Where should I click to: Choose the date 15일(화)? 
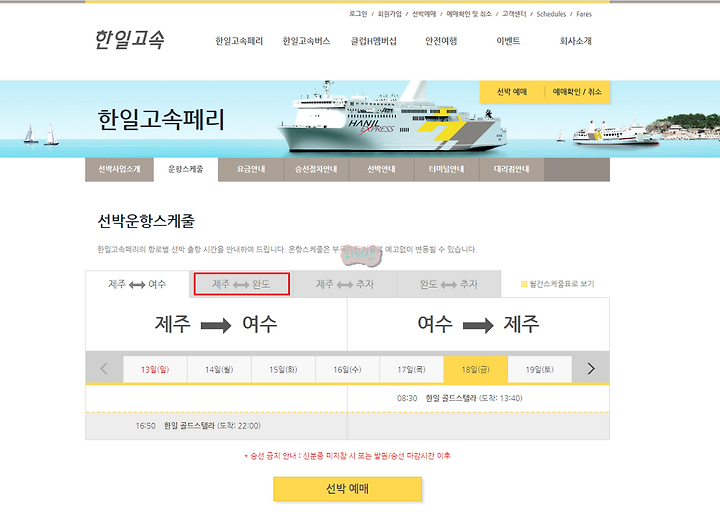[x=283, y=370]
